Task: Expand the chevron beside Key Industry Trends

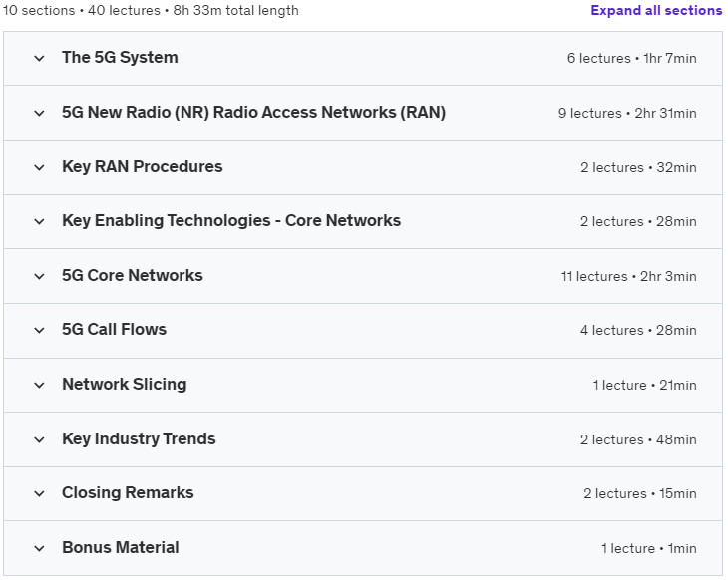Action: 40,439
